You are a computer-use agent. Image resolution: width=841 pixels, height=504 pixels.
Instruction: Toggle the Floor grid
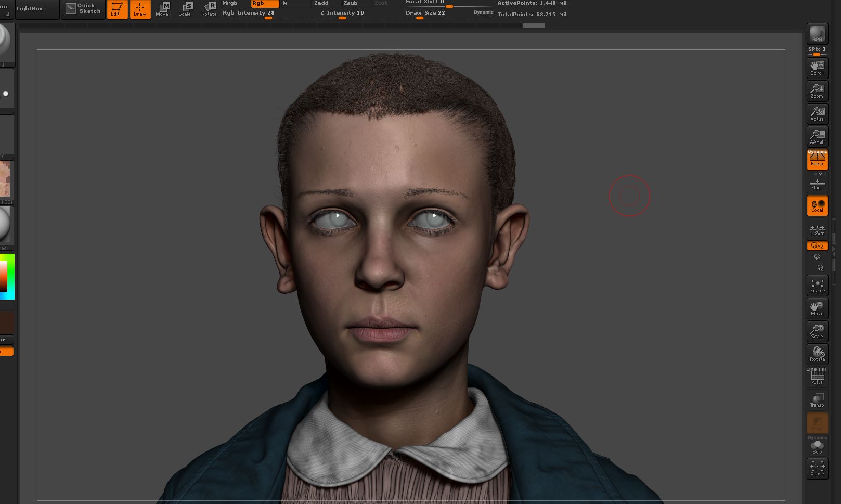[817, 183]
